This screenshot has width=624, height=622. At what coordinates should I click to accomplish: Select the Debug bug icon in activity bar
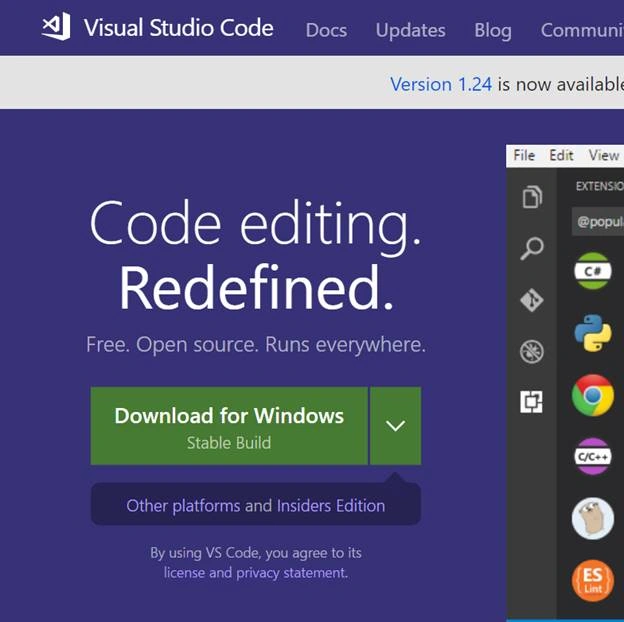point(532,352)
